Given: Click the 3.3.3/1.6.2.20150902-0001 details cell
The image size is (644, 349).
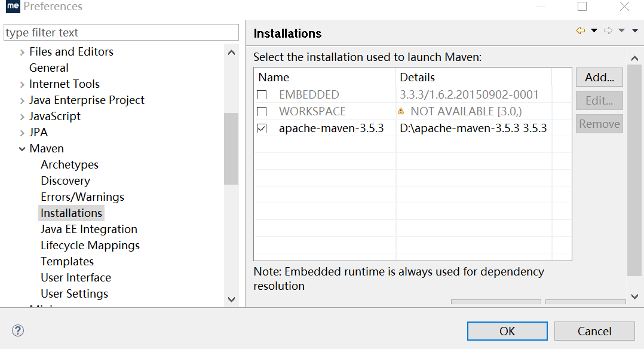Looking at the screenshot, I should [469, 94].
